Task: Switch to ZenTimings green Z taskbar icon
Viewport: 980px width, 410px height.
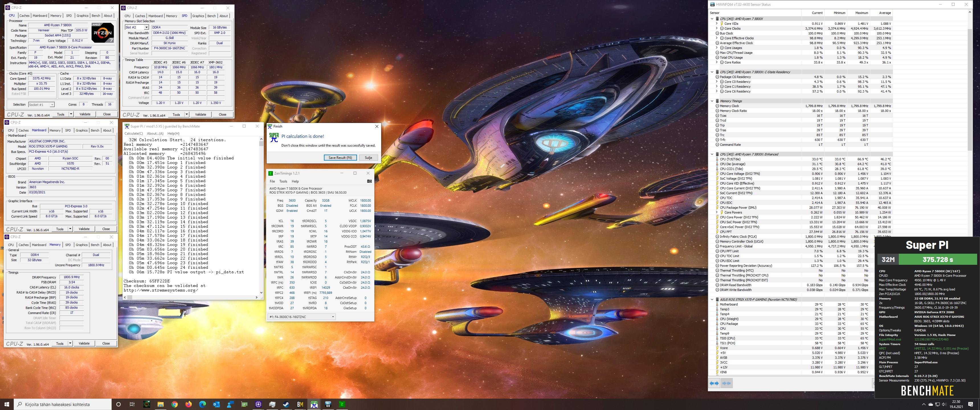Action: coord(342,404)
